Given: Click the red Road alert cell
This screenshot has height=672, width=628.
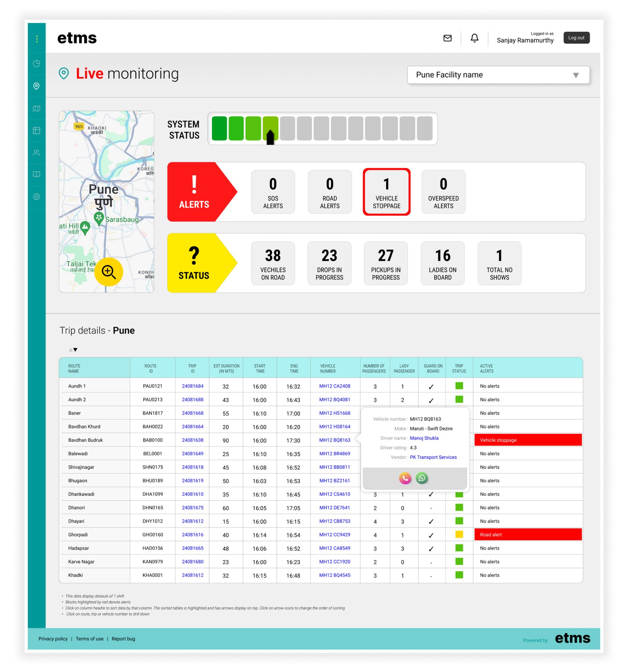Looking at the screenshot, I should 528,535.
